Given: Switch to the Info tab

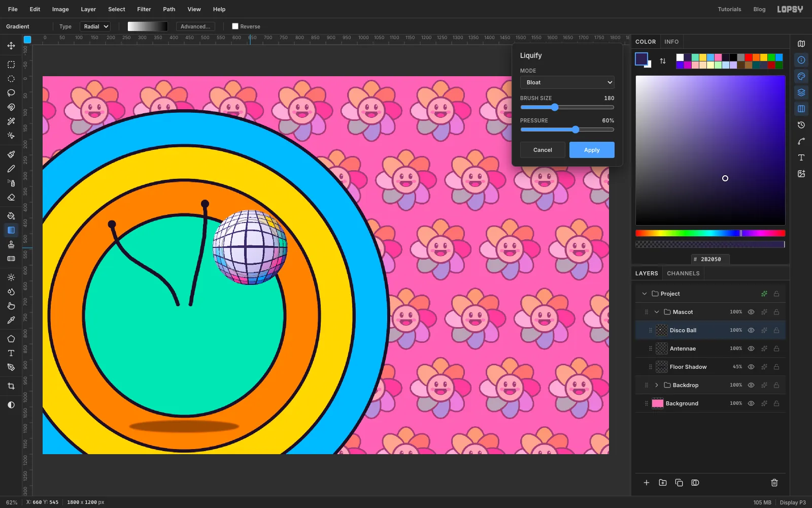Looking at the screenshot, I should point(671,42).
